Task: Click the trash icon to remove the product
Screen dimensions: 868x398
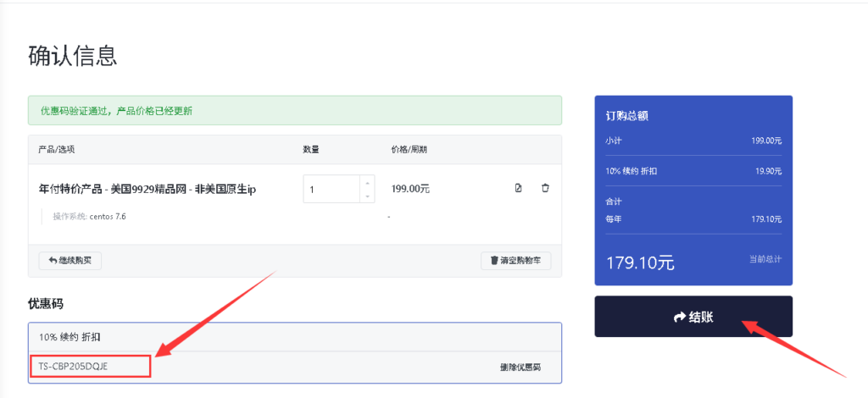Action: tap(545, 188)
